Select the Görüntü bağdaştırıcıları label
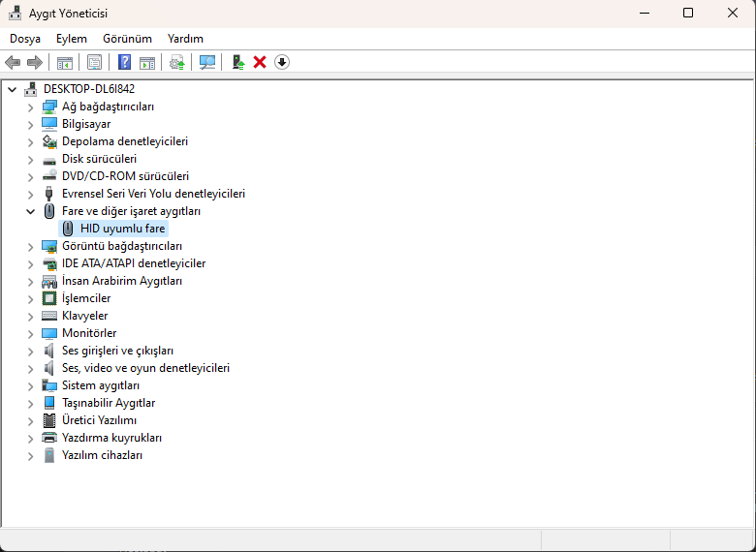Image resolution: width=756 pixels, height=552 pixels. (x=122, y=246)
